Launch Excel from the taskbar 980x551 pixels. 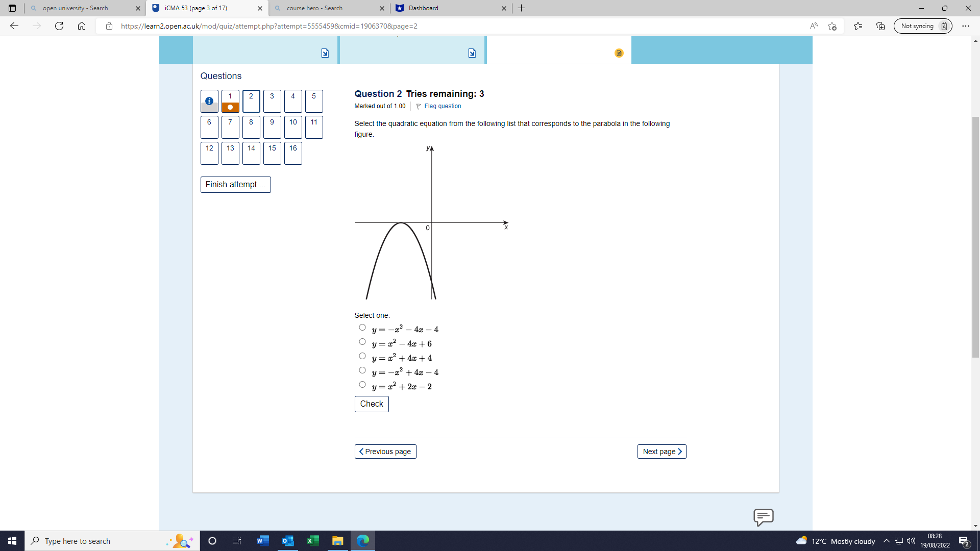point(313,541)
